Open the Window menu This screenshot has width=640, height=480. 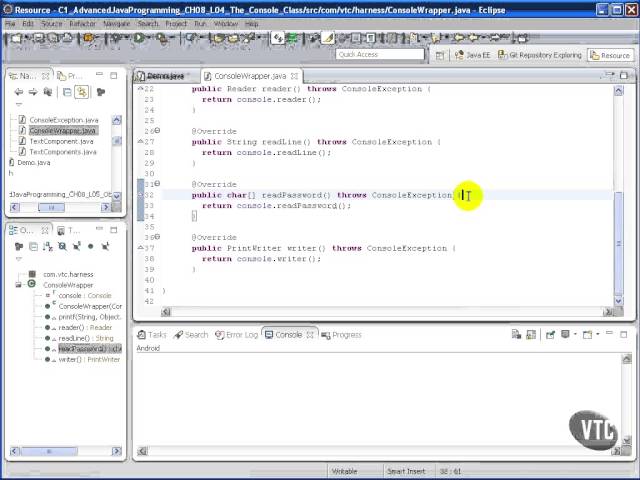[226, 24]
